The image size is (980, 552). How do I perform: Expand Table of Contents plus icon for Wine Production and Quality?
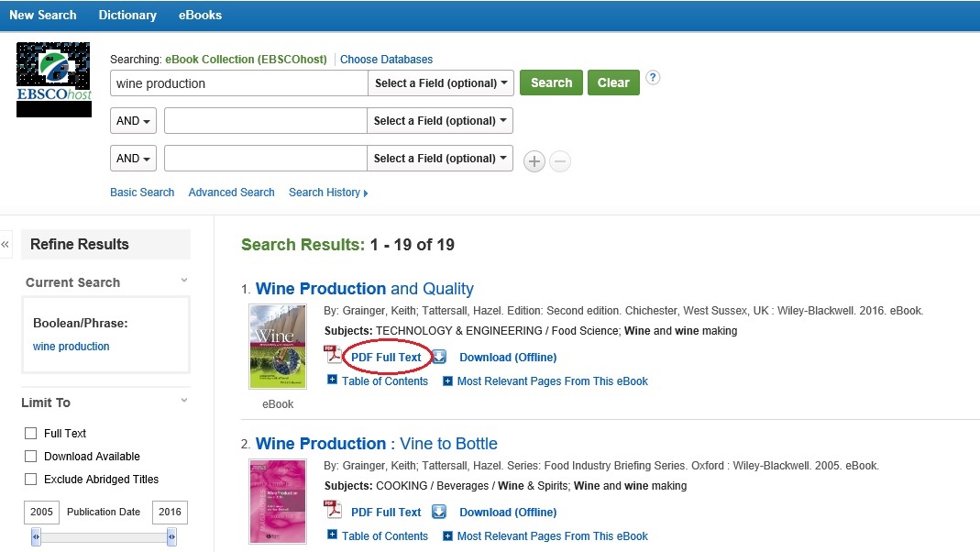(332, 381)
